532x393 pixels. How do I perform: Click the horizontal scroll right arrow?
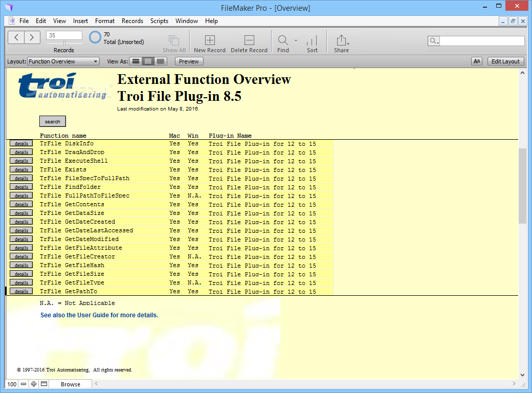(x=514, y=383)
